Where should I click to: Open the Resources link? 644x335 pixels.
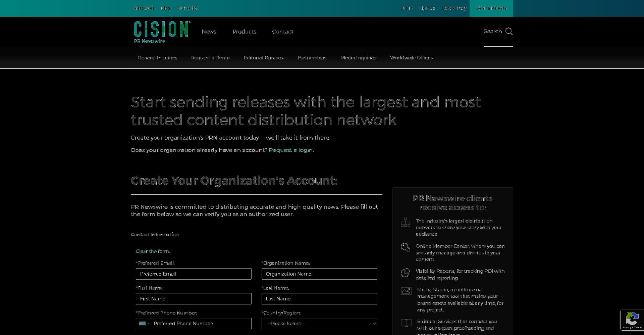(144, 8)
